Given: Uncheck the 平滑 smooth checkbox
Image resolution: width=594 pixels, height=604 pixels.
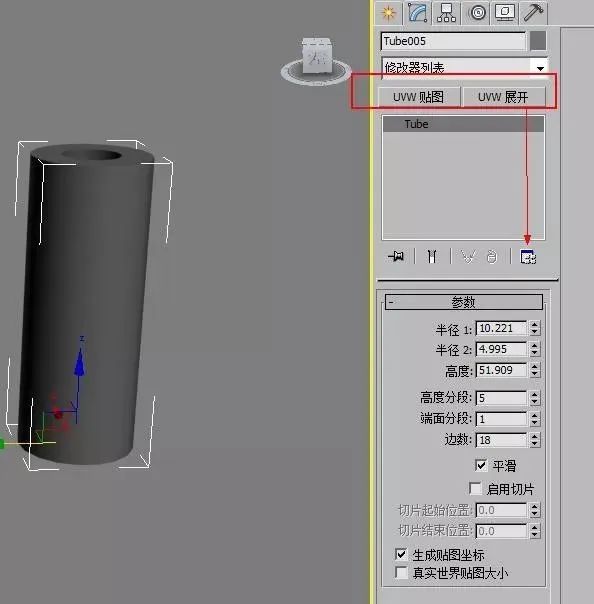Looking at the screenshot, I should click(481, 465).
